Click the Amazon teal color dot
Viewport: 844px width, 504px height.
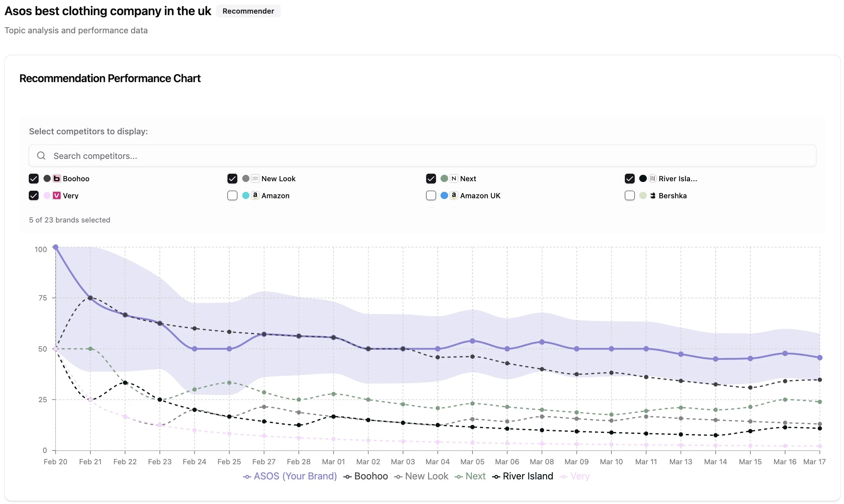(246, 196)
